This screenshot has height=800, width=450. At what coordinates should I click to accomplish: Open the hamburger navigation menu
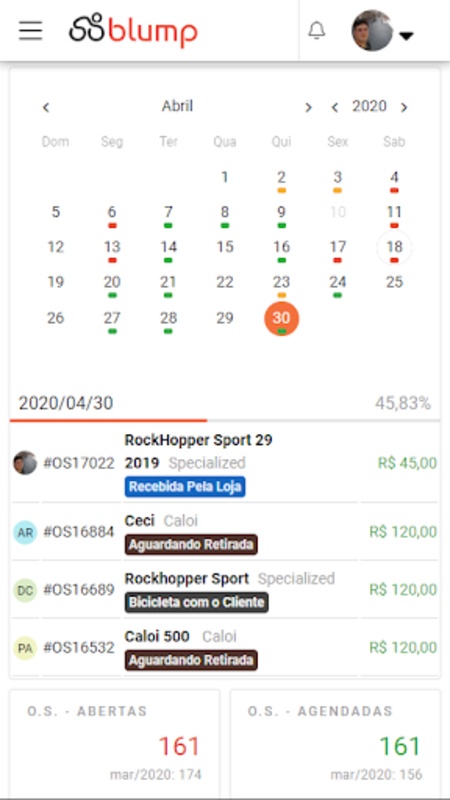(x=31, y=31)
